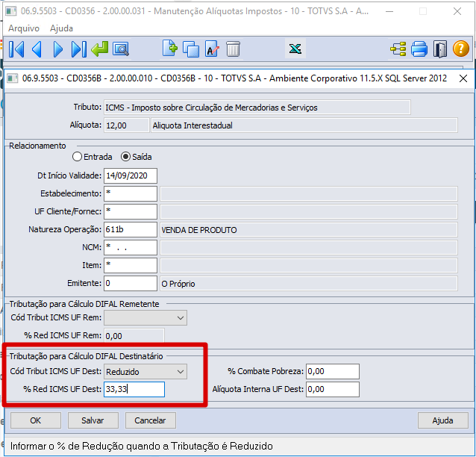Open the Ajuda menu
Screen dimensions: 476x457
coord(62,28)
